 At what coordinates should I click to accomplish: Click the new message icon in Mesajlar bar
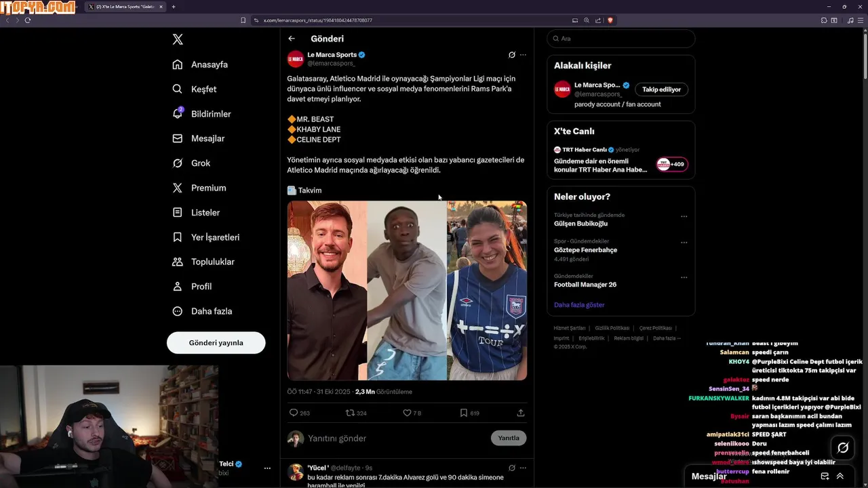(825, 476)
